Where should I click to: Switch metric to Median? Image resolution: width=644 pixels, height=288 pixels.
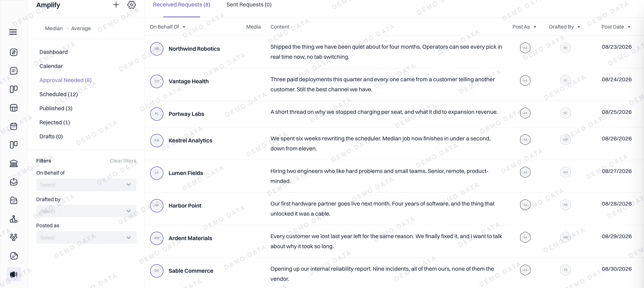tap(54, 29)
